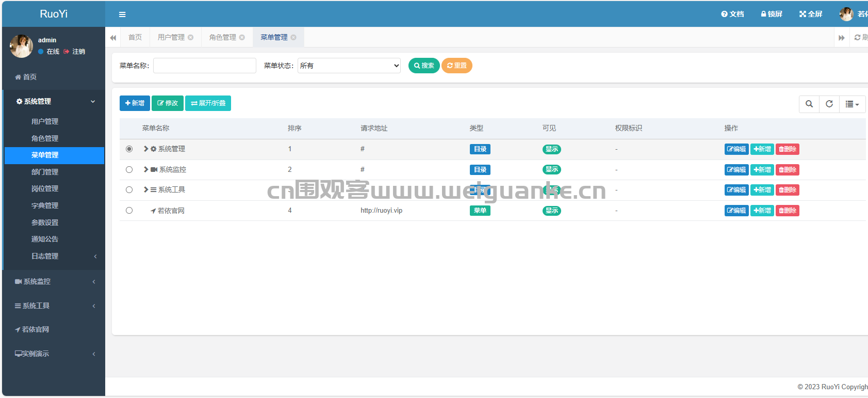Close the 用户管理 tab
The image size is (868, 398).
coord(191,37)
